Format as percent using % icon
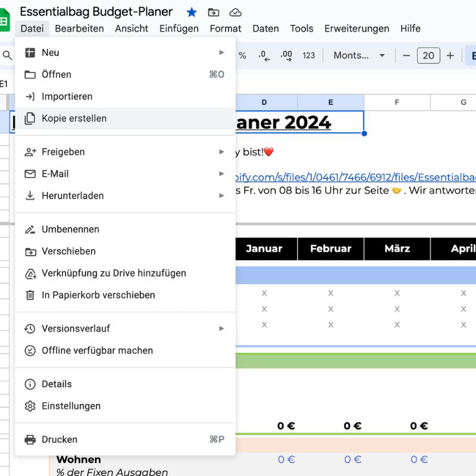 (x=242, y=55)
